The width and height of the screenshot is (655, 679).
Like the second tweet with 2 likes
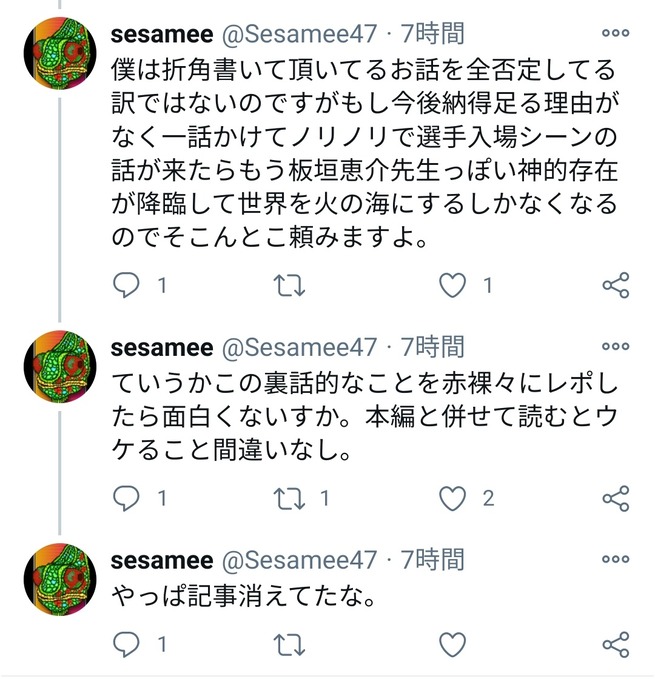[453, 497]
